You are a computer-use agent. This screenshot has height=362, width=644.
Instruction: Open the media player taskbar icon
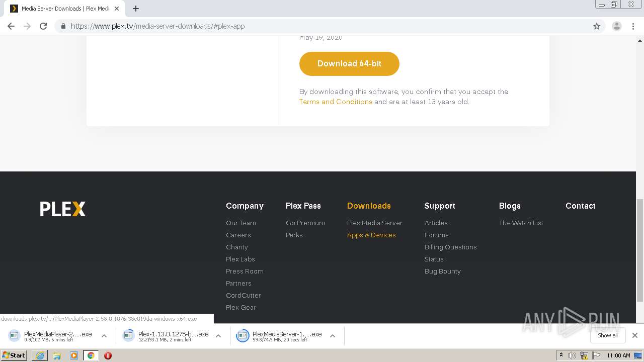point(74,355)
